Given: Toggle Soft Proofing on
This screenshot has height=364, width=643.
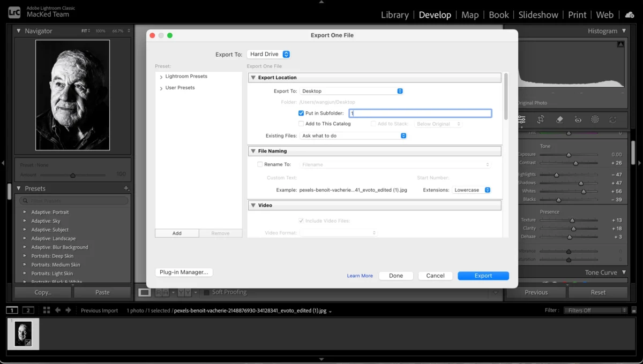Looking at the screenshot, I should point(206,292).
